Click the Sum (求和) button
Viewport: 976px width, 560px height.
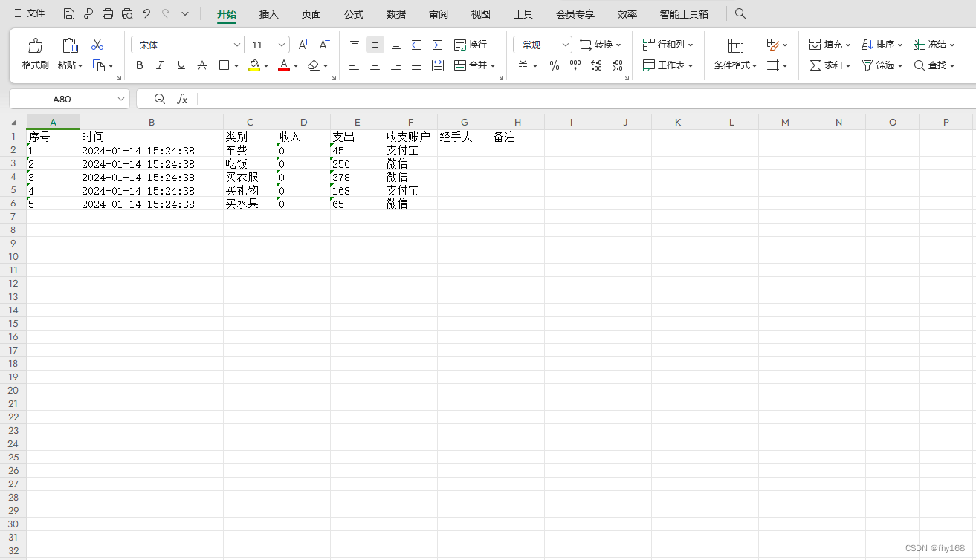[830, 65]
